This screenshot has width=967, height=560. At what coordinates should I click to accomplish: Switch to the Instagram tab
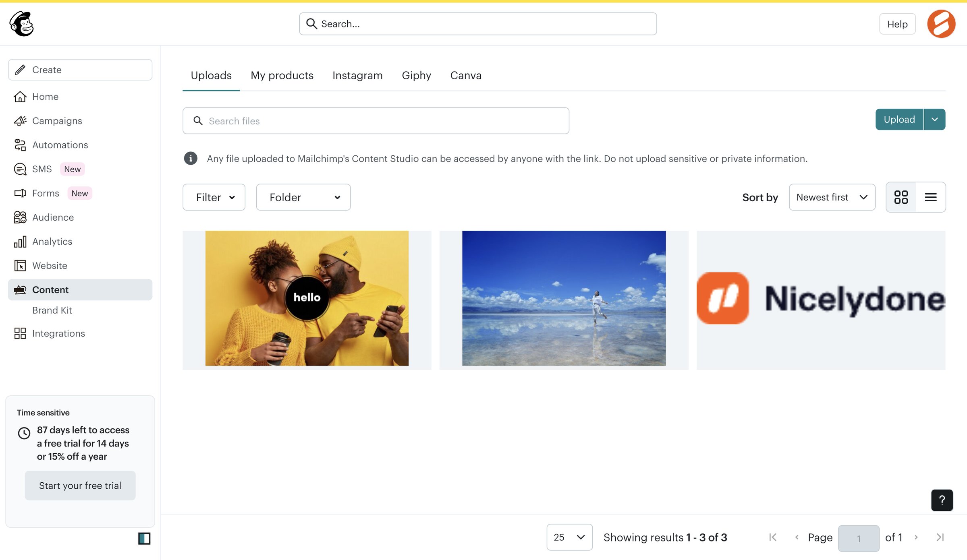tap(357, 76)
